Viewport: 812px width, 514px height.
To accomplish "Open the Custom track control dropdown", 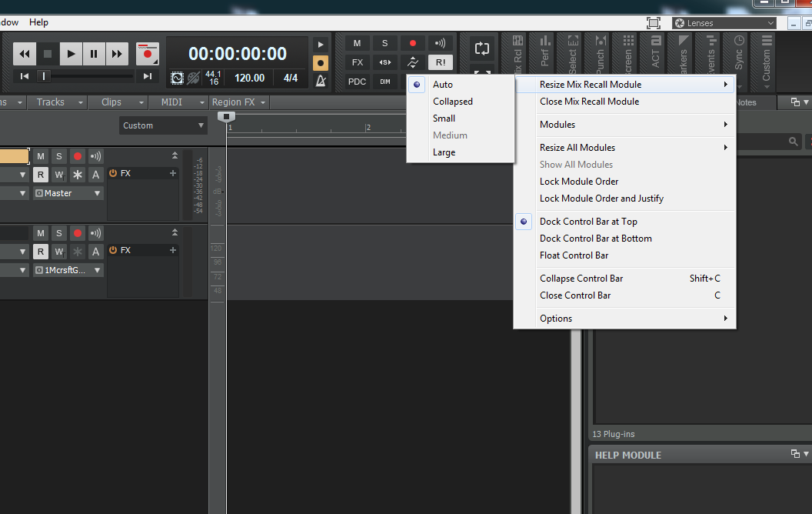I will (163, 125).
